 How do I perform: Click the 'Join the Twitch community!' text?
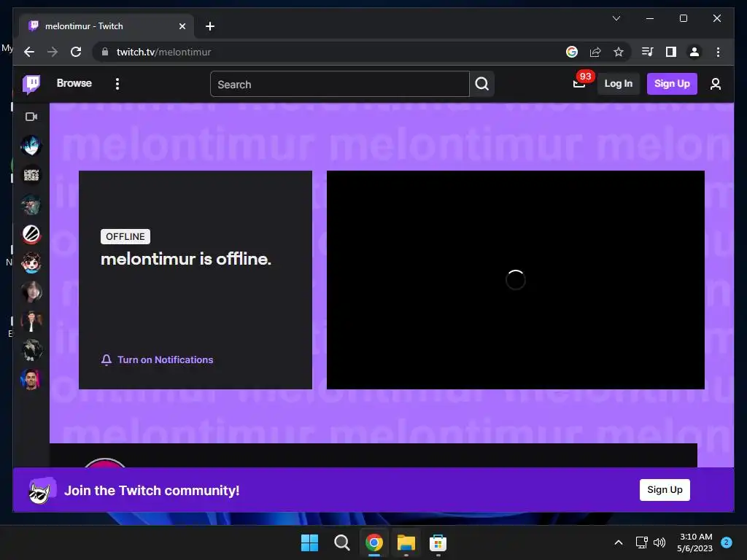(152, 491)
